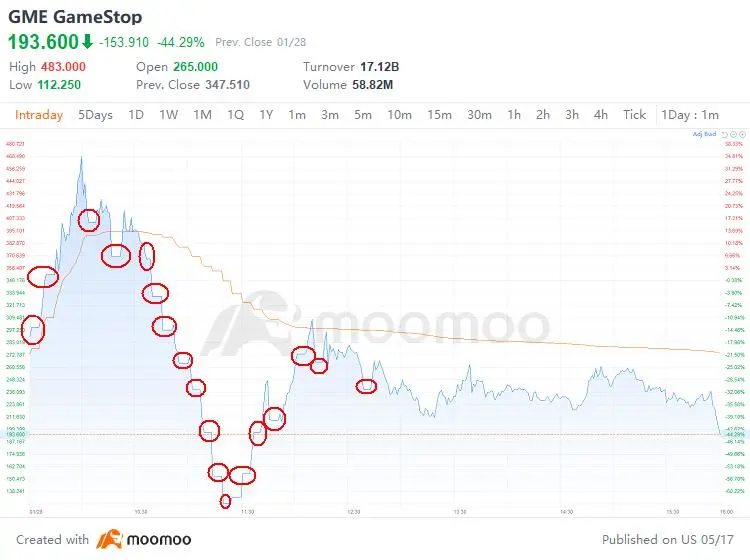Click the GME GameStop ticker title

[x=75, y=17]
